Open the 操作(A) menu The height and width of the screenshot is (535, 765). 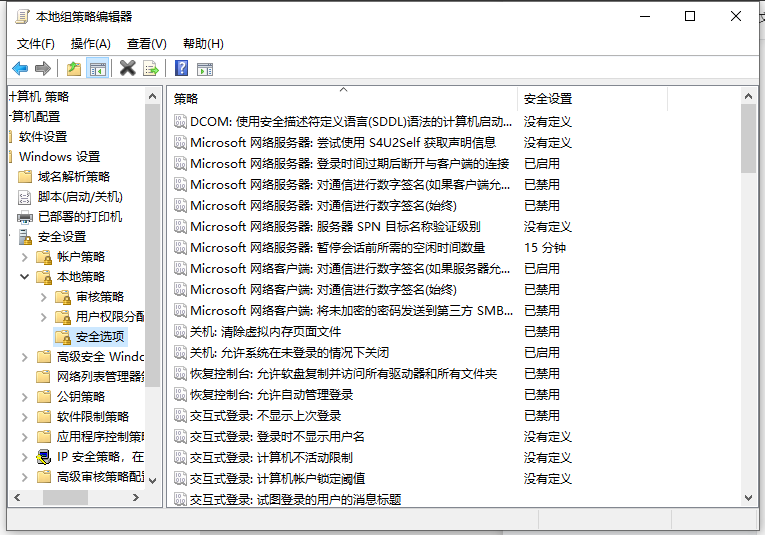pos(90,44)
